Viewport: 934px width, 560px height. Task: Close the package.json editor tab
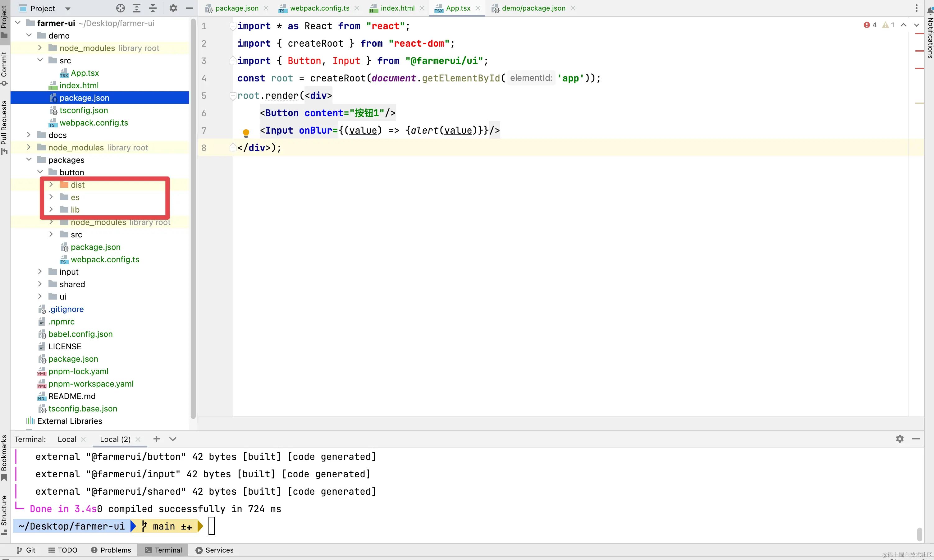[266, 8]
